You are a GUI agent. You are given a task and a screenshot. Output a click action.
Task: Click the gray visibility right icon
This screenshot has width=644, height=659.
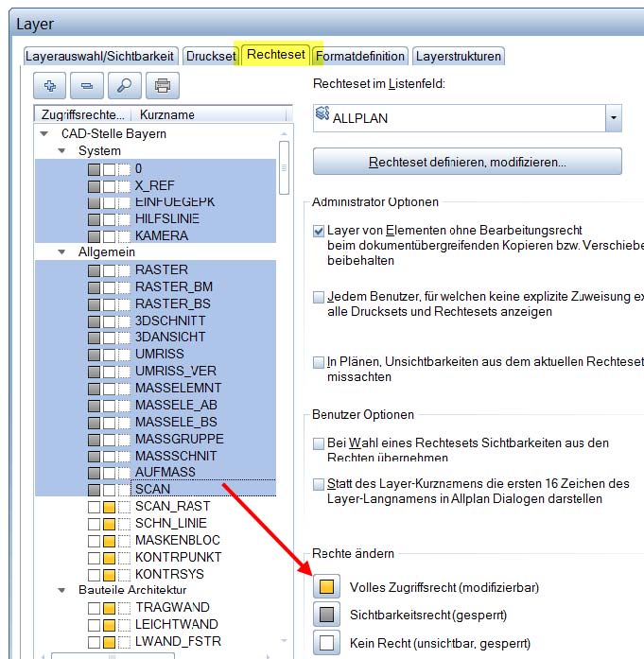coord(325,615)
